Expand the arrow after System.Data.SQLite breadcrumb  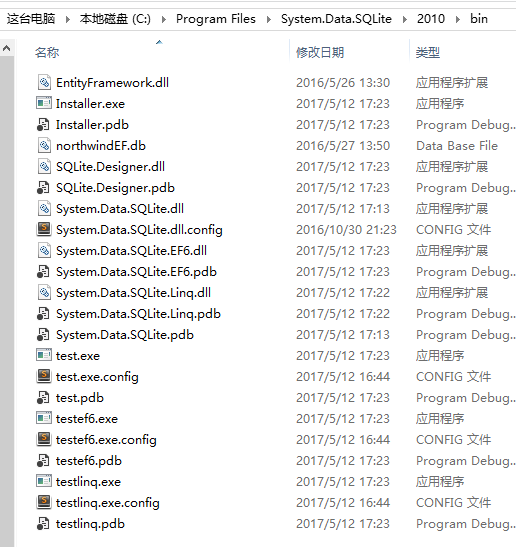[405, 19]
